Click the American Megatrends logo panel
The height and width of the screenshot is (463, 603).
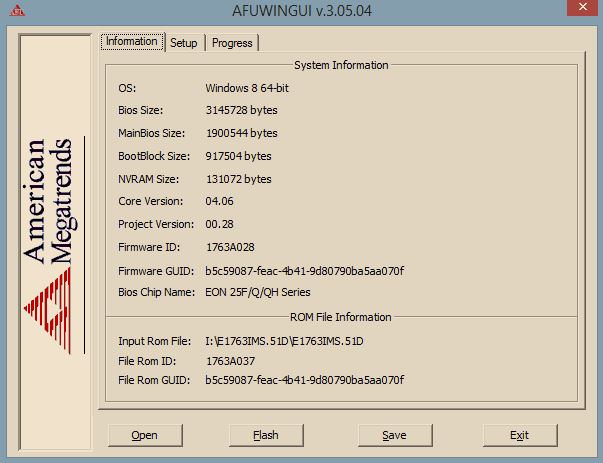tap(55, 242)
